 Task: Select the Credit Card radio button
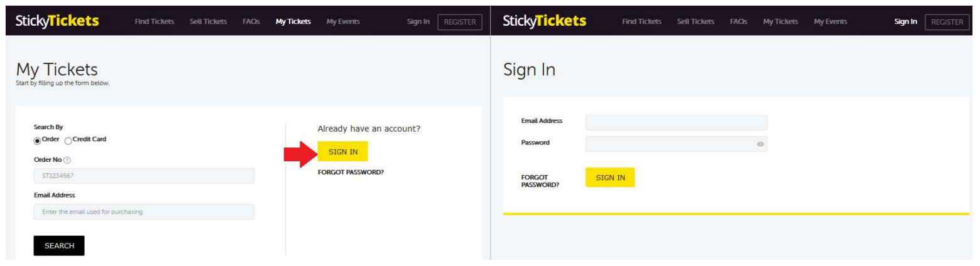coord(69,139)
